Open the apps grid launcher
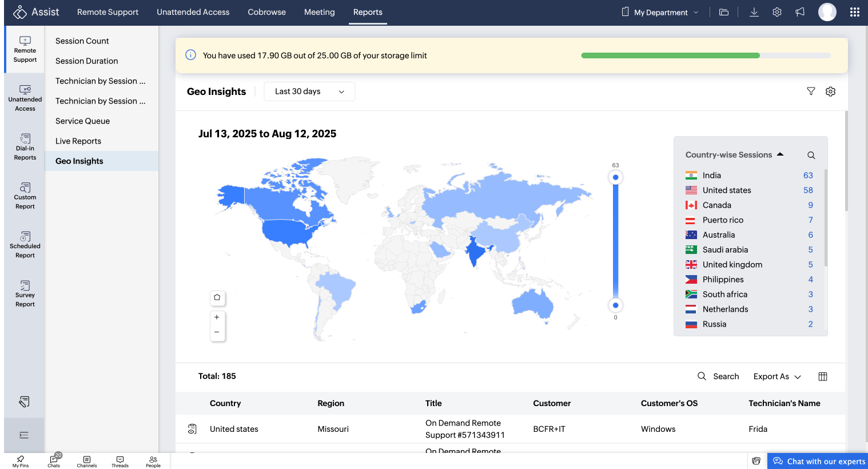The height and width of the screenshot is (469, 868). (x=854, y=12)
